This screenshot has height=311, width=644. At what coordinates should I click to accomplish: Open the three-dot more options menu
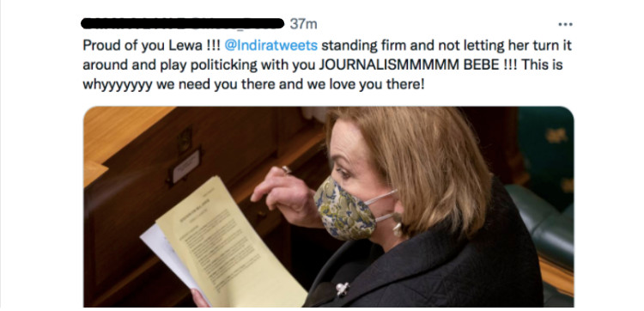[565, 24]
